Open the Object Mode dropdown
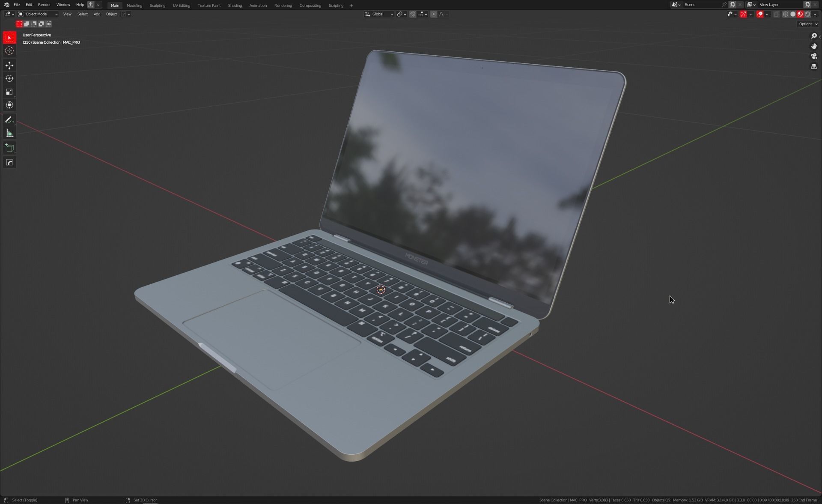 point(38,14)
